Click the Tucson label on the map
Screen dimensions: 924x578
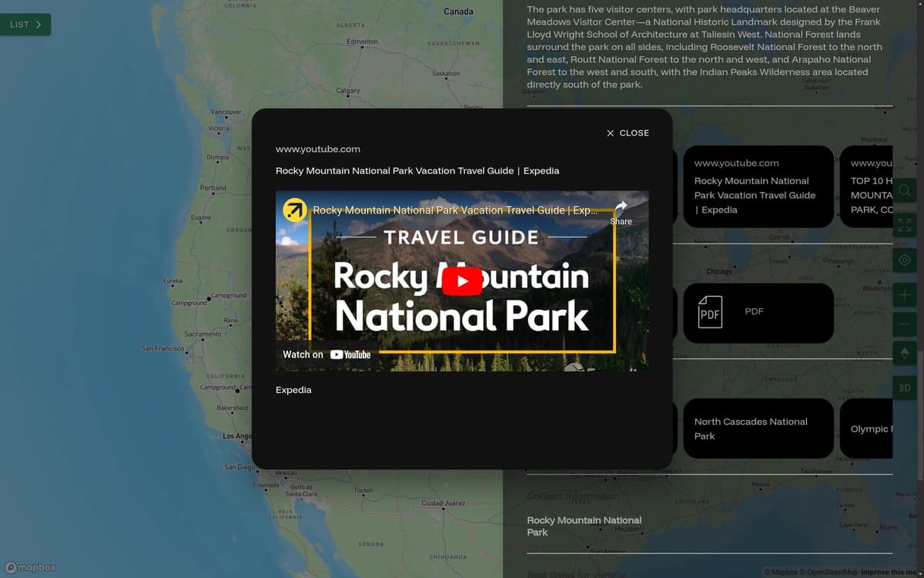coord(363,490)
